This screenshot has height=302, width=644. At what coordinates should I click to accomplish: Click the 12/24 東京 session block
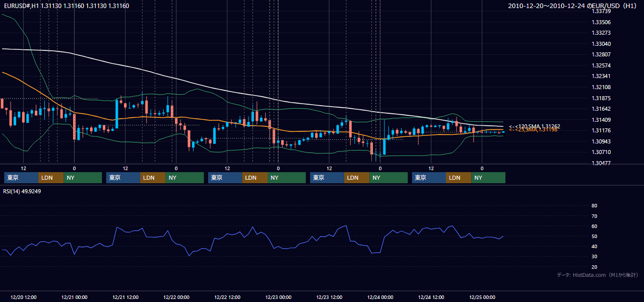point(429,178)
